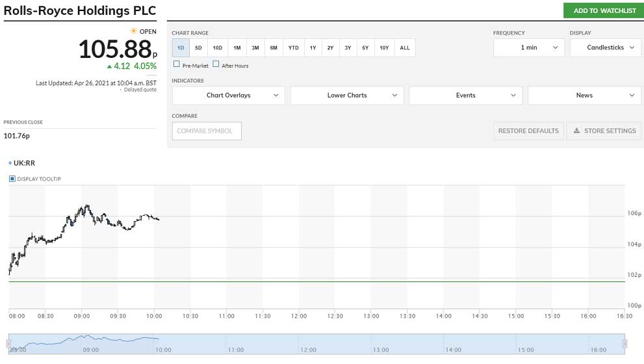644x364 pixels.
Task: Click the candlestick peak near 09:00
Action: 86,207
